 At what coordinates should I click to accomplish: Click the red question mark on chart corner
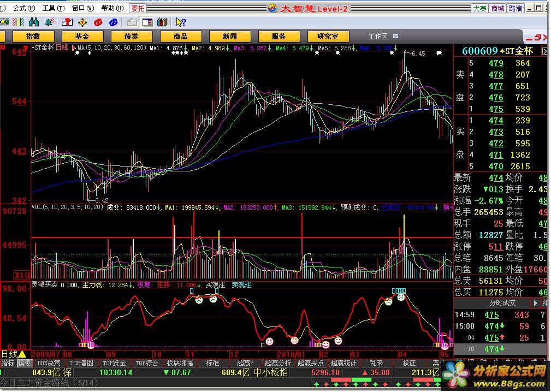click(25, 48)
